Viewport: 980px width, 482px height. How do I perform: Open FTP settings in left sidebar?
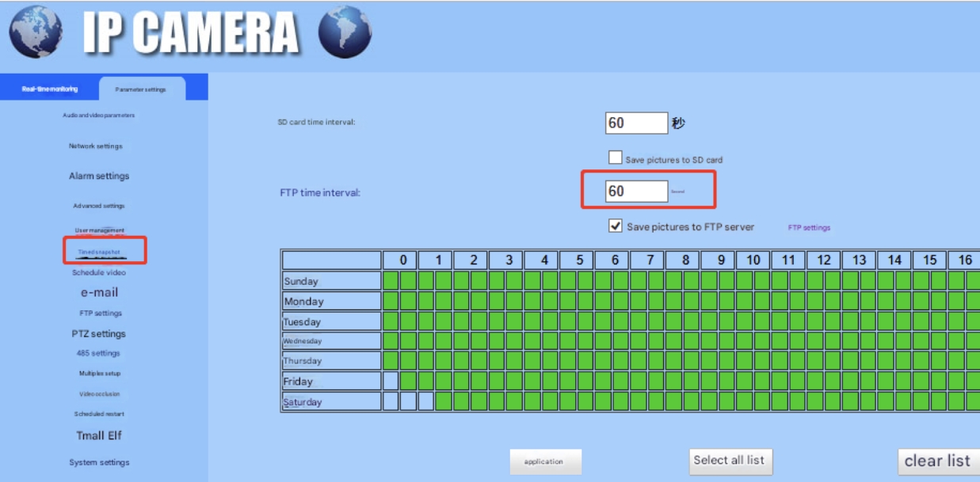click(101, 313)
